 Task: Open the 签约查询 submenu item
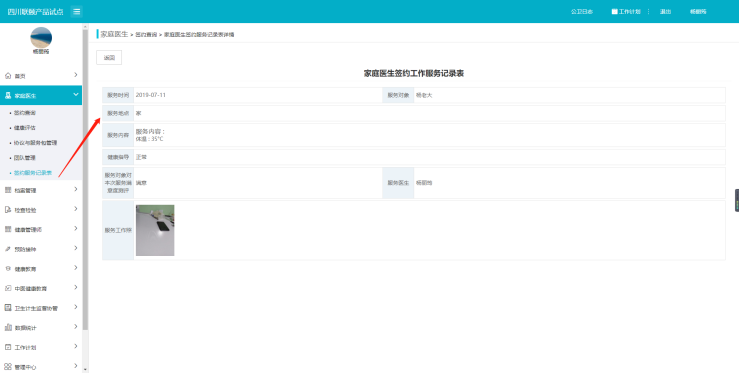25,113
